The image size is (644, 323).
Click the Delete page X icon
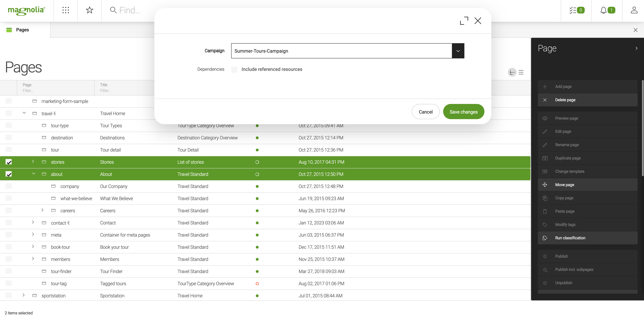(x=545, y=100)
